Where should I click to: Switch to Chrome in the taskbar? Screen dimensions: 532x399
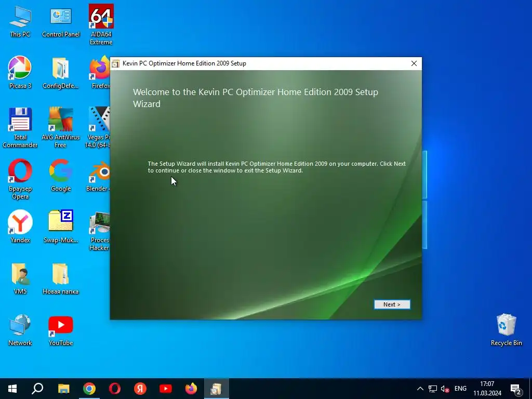(x=89, y=389)
